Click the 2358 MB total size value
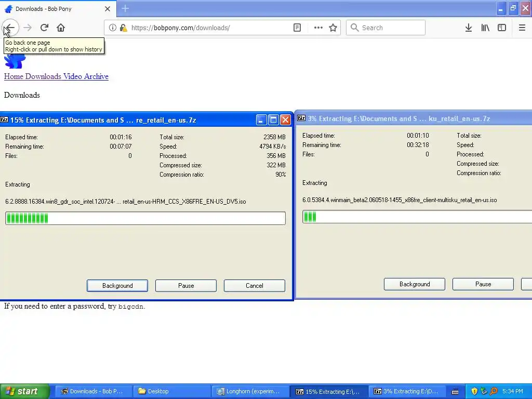This screenshot has height=399, width=532. coord(274,137)
